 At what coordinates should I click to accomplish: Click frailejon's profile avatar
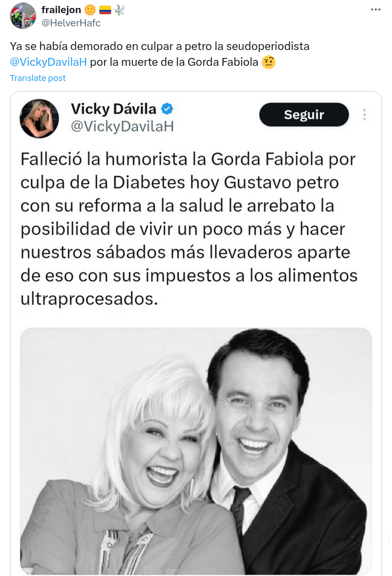click(23, 16)
